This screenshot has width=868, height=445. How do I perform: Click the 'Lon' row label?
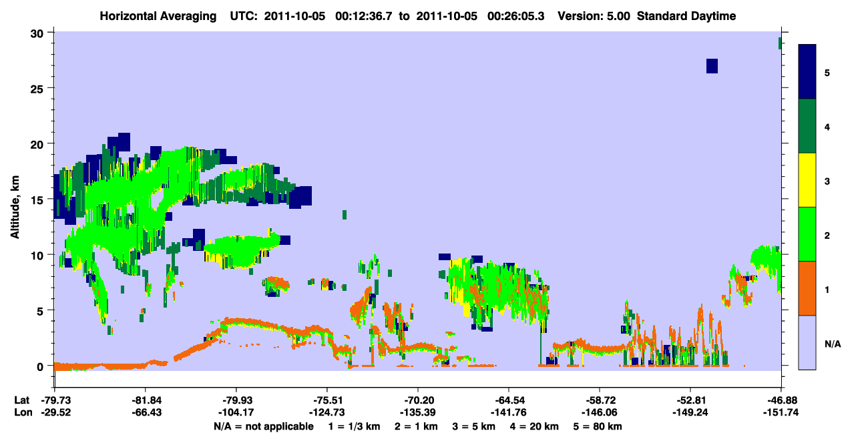22,412
